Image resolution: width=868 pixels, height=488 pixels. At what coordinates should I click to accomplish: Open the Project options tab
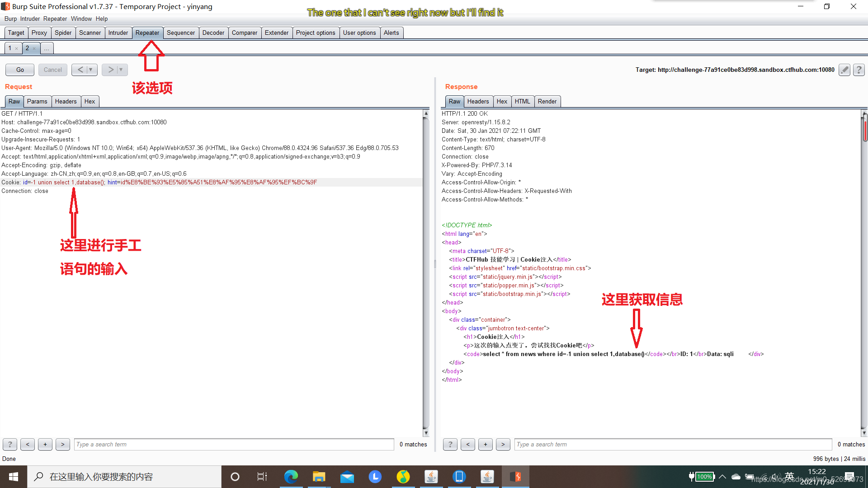click(x=316, y=33)
